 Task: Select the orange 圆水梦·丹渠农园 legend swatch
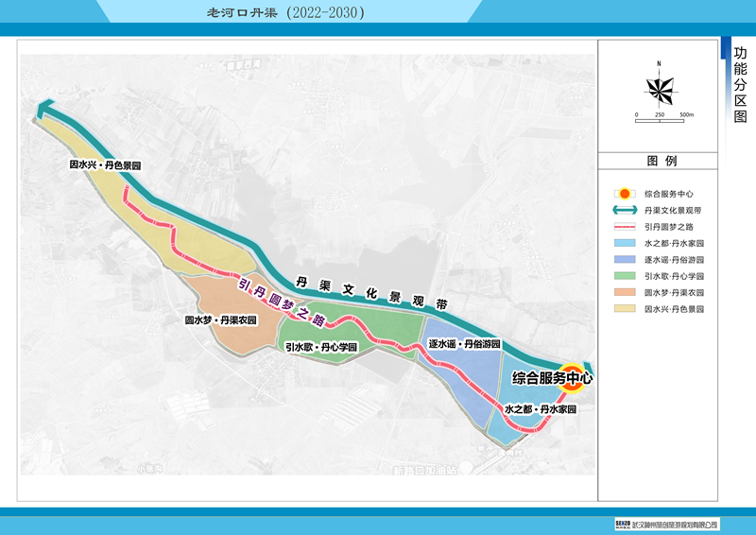pos(624,292)
